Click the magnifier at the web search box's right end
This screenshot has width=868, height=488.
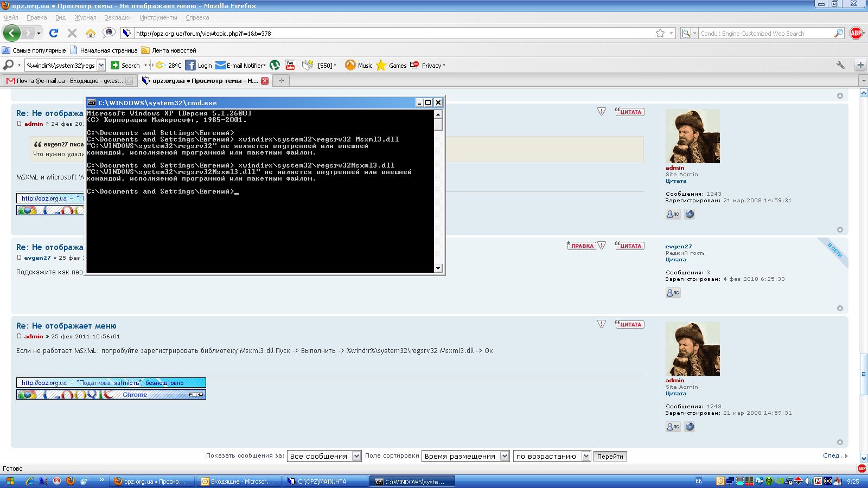pos(839,33)
